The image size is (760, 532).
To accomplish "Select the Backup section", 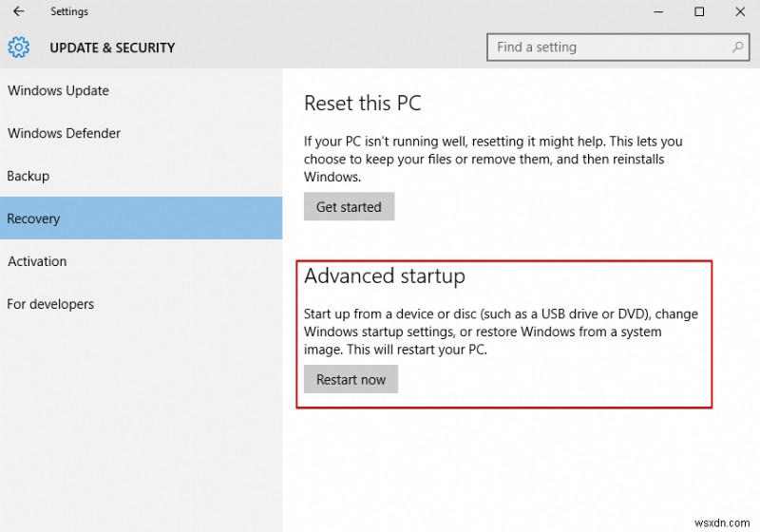I will click(x=141, y=176).
